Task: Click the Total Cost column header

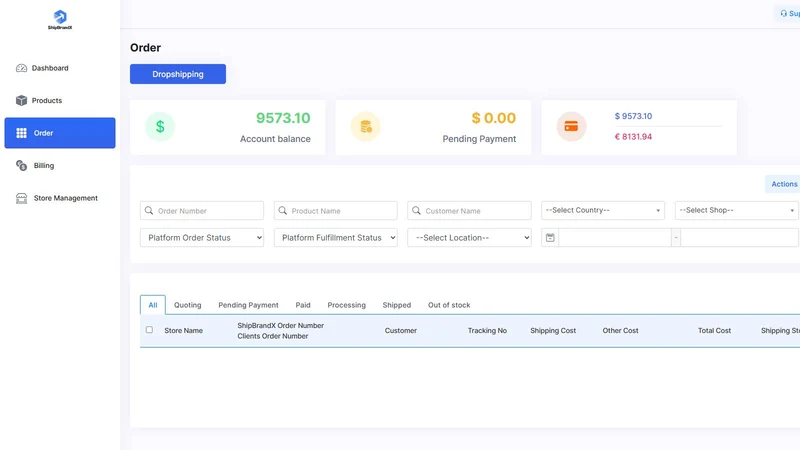Action: tap(714, 331)
